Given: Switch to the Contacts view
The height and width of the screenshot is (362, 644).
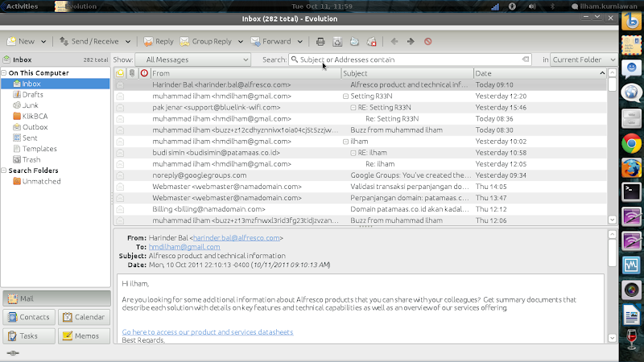Looking at the screenshot, I should [x=29, y=317].
